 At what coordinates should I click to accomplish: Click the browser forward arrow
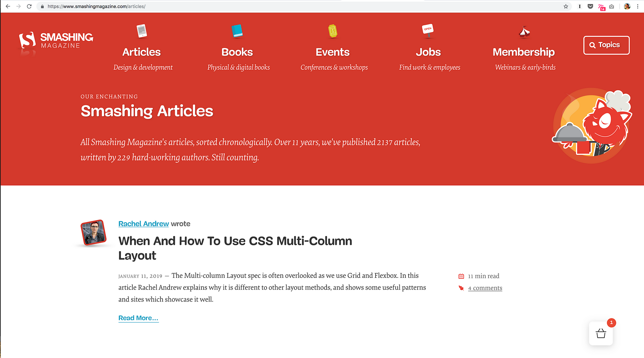pos(19,6)
